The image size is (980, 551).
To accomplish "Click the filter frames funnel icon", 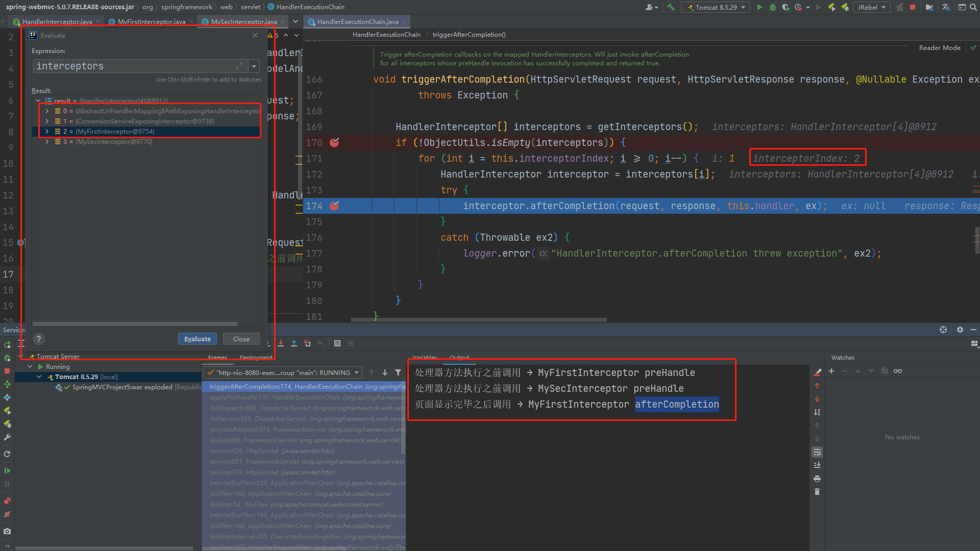I will (398, 372).
